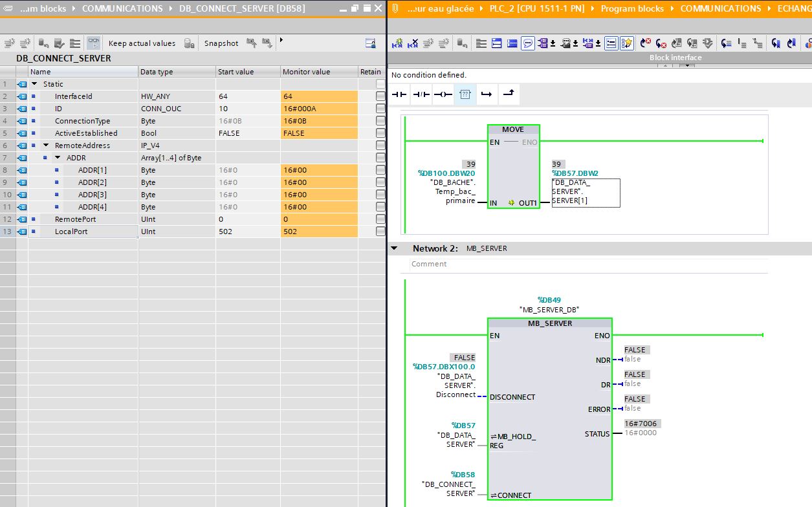Click the open branch icon

pos(487,94)
